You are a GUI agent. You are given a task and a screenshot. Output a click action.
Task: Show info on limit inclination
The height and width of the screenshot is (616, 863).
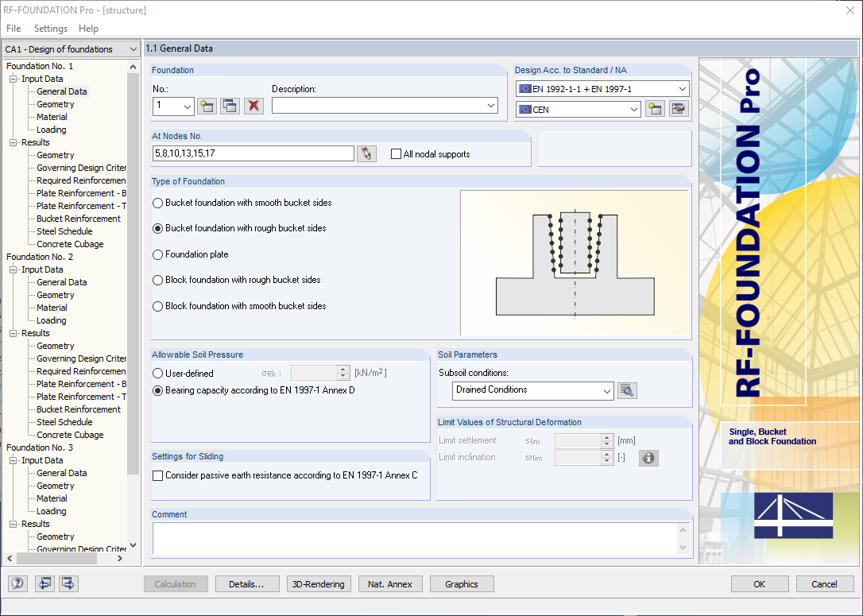648,458
